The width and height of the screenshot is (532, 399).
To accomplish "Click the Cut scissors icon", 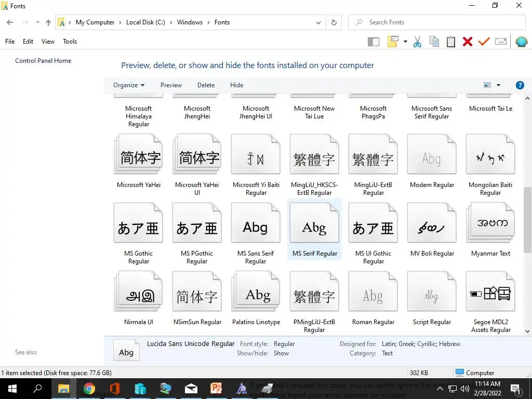I will (417, 42).
